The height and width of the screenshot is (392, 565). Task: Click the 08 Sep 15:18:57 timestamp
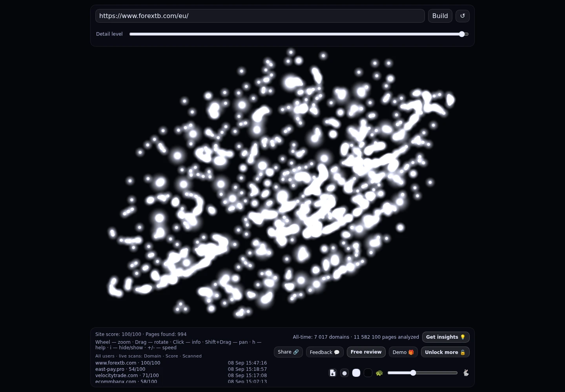point(247,369)
